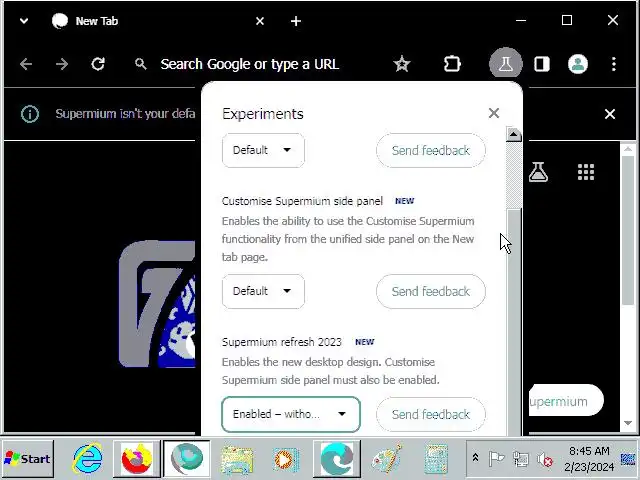Viewport: 640px width, 480px height.
Task: Click the page flask icon on New Tab
Action: [x=538, y=172]
